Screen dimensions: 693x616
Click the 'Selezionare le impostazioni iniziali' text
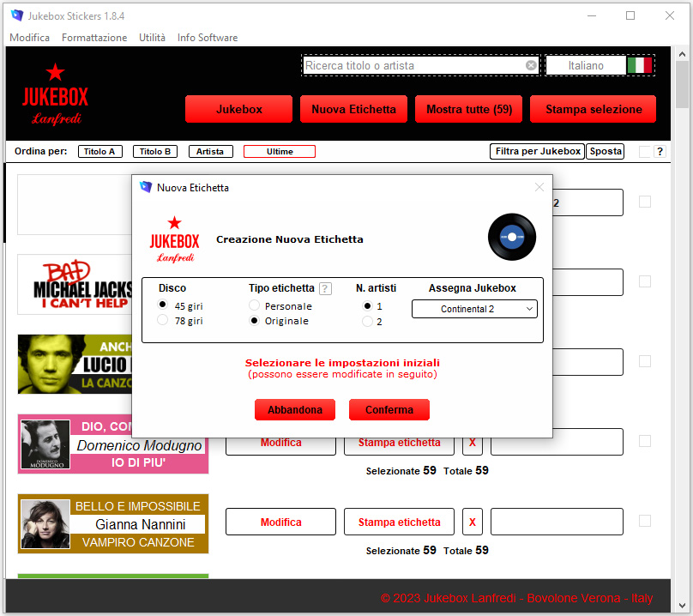click(x=342, y=363)
